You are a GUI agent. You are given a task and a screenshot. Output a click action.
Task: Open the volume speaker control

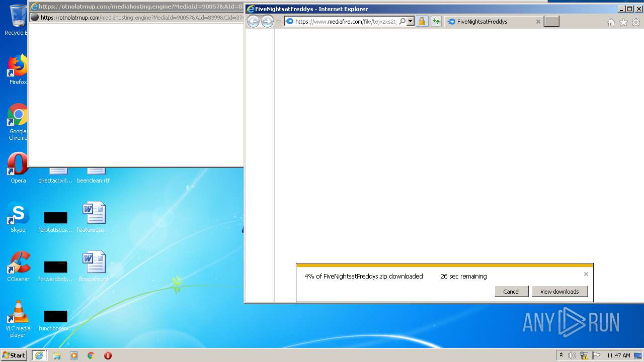(x=572, y=355)
